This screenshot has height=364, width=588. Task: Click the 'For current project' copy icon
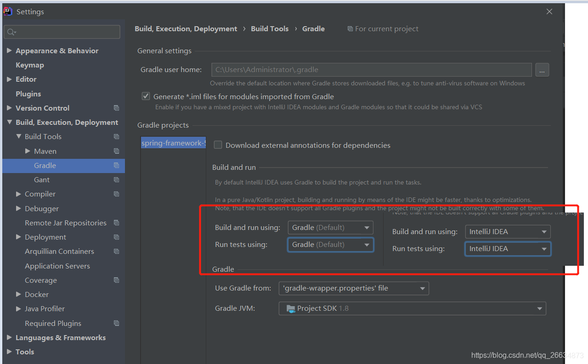(351, 29)
